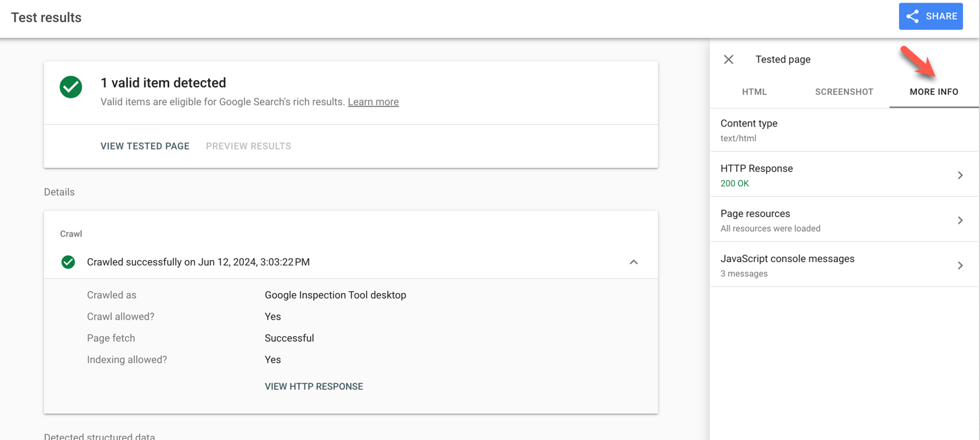Expand HTTP Response details chevron

tap(960, 175)
